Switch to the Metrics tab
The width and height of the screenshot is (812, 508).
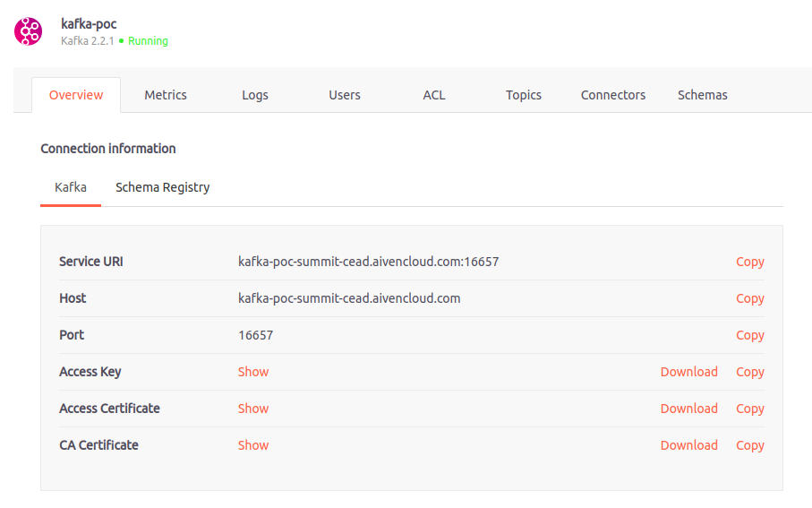(166, 95)
